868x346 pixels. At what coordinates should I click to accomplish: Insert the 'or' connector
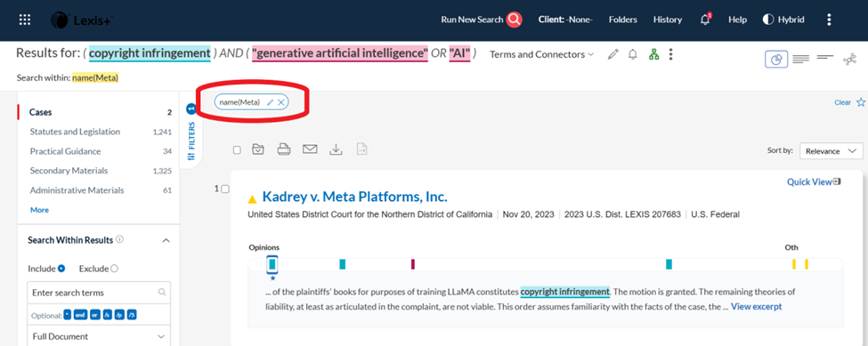coord(95,315)
